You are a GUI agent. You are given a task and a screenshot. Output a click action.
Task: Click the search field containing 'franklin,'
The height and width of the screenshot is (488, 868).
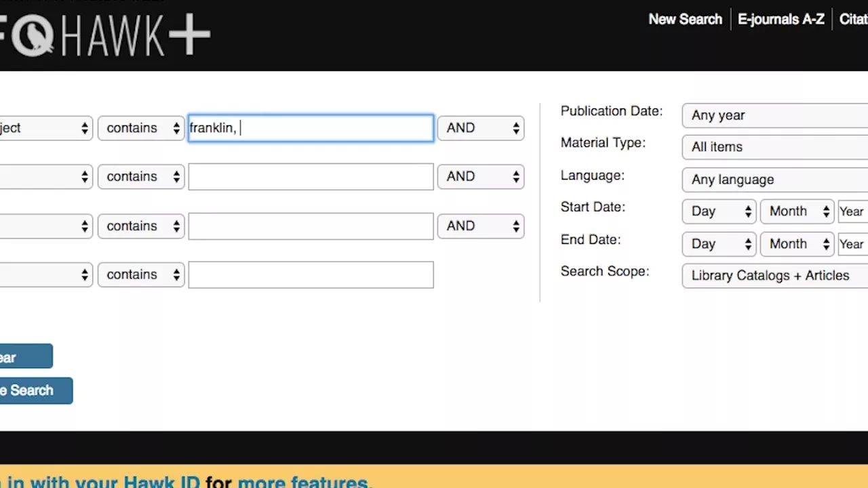(311, 128)
